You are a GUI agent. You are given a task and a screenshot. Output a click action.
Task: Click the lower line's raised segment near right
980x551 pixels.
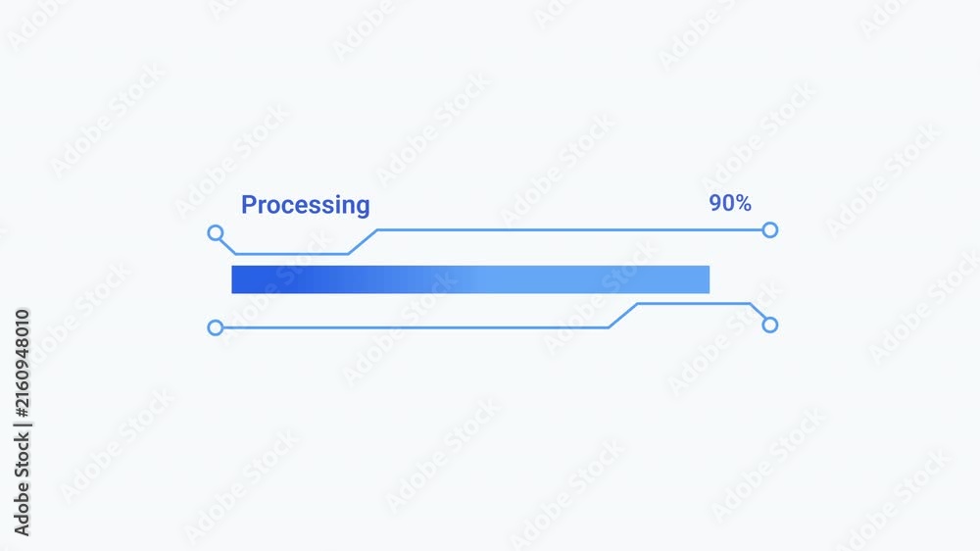pyautogui.click(x=694, y=304)
